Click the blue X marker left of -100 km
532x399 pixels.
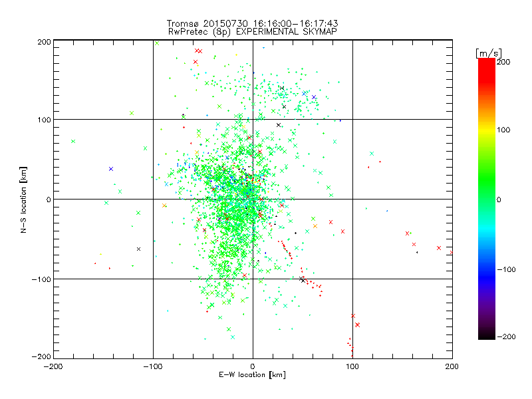pyautogui.click(x=111, y=169)
